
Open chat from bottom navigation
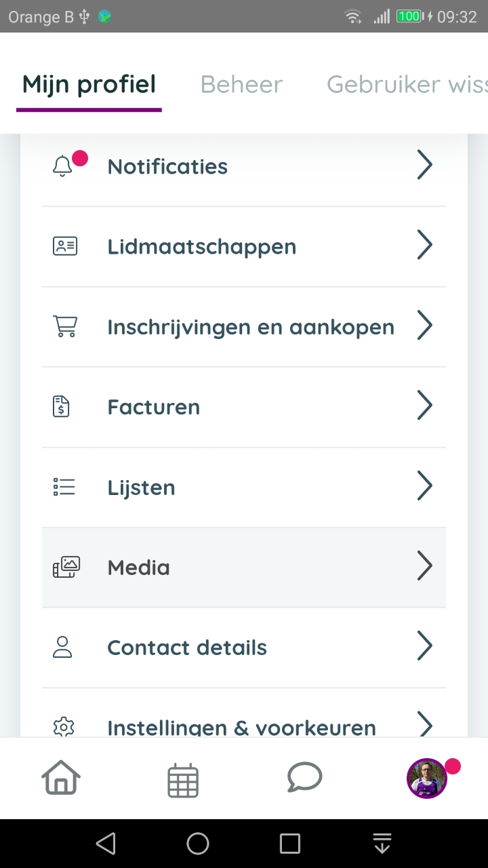[x=304, y=778]
